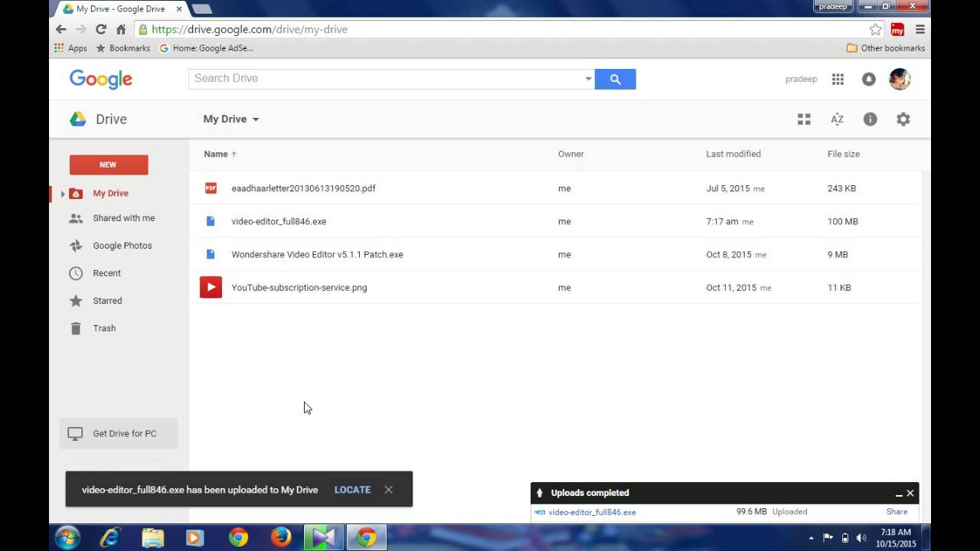Screen dimensions: 980x551
Task: Go back to the previous page
Action: click(x=61, y=29)
